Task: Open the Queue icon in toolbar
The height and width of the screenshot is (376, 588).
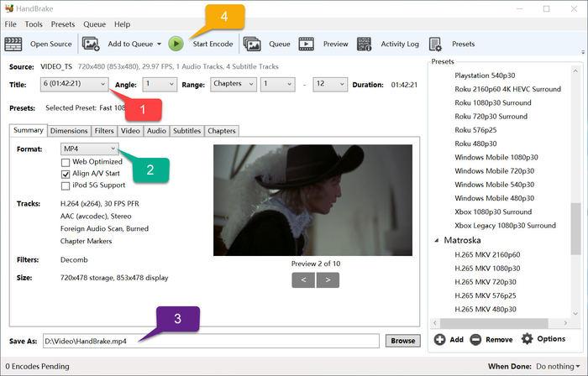Action: 251,44
